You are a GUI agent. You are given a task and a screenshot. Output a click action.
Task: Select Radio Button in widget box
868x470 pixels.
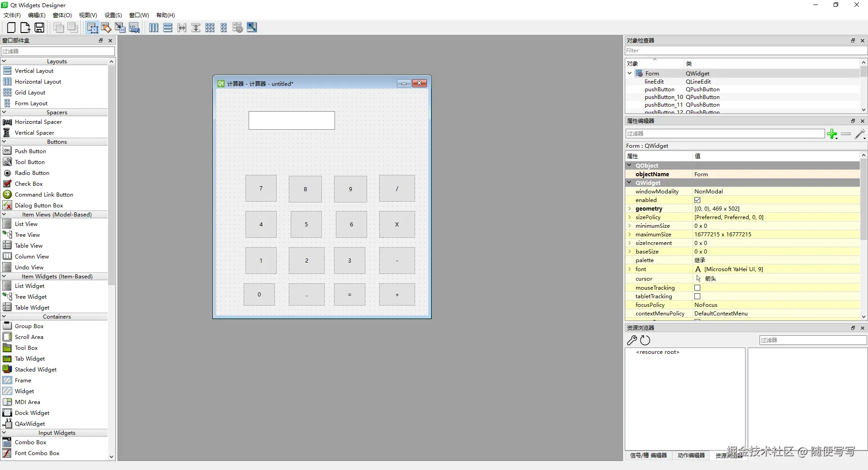click(x=32, y=173)
